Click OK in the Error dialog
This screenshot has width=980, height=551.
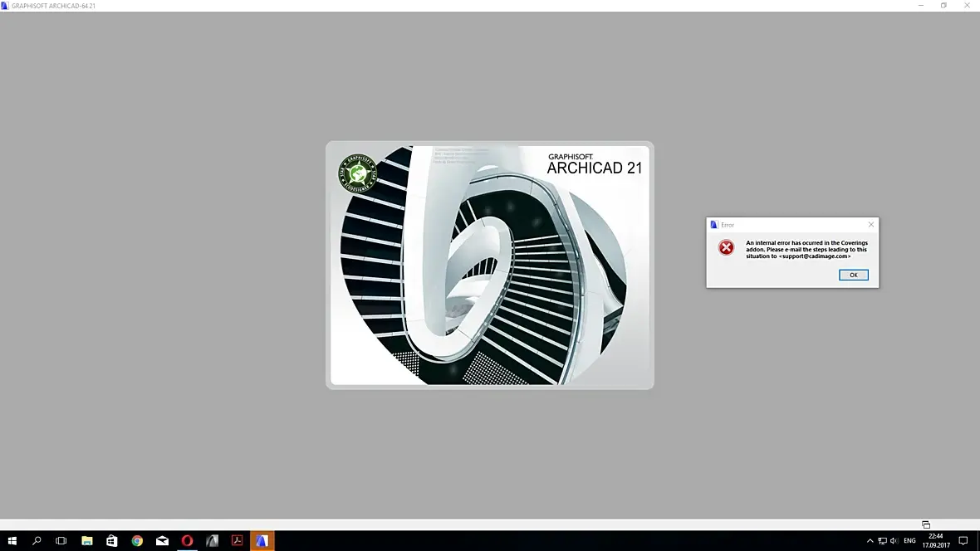853,275
